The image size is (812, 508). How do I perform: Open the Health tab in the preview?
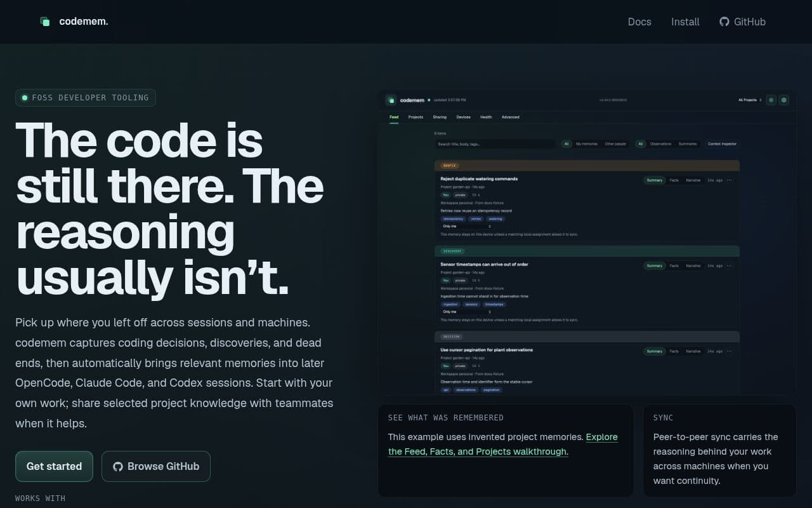(486, 117)
